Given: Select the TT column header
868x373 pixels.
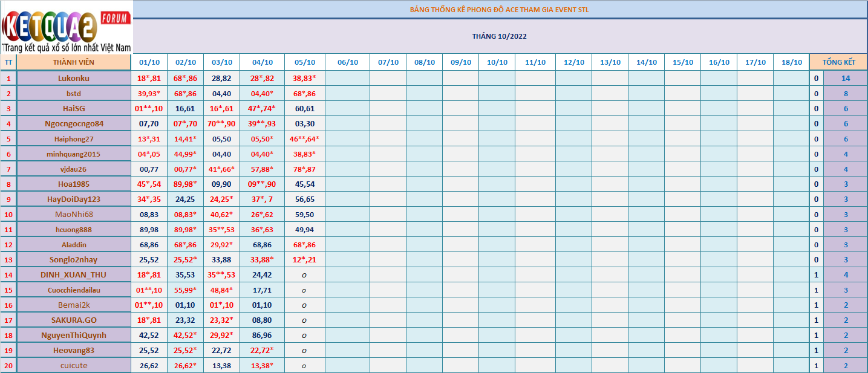Looking at the screenshot, I should [8, 62].
